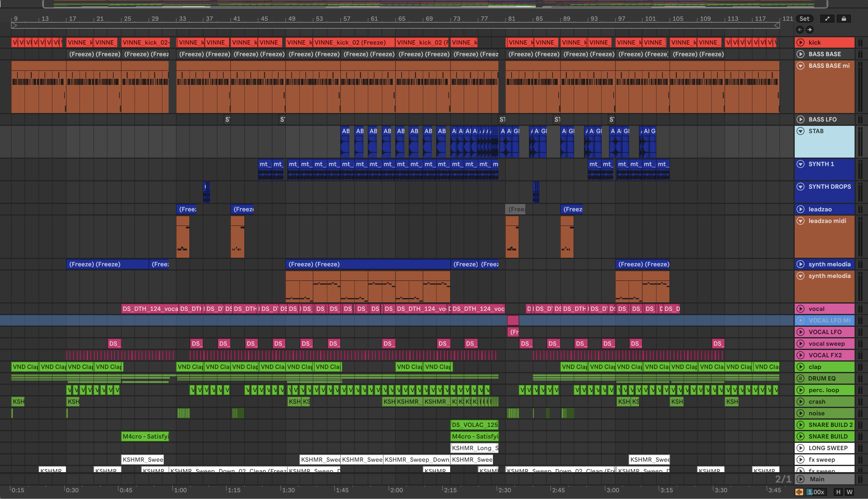
Task: Click the DRUM EQ group icon
Action: [801, 378]
